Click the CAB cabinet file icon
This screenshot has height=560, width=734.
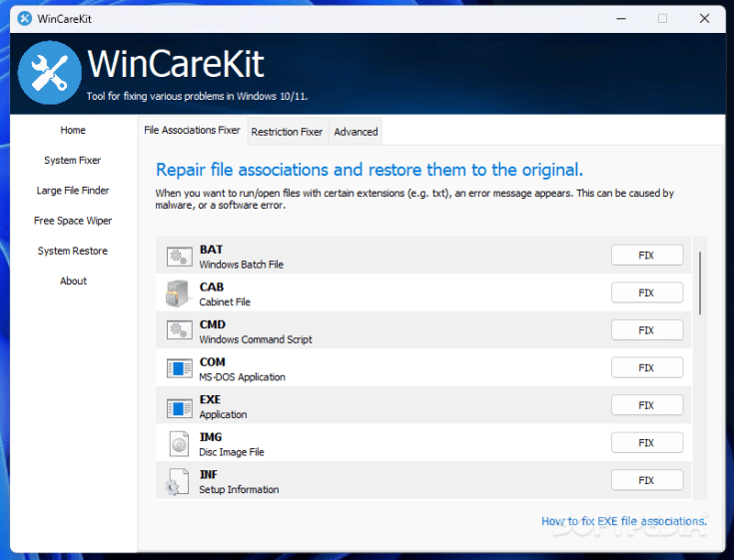177,293
